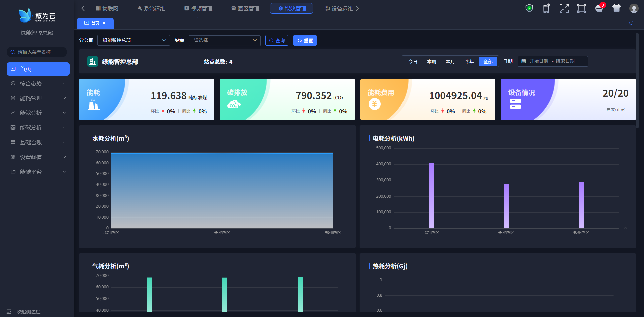This screenshot has height=317, width=644.
Task: Select the 今日 time range option
Action: 413,62
